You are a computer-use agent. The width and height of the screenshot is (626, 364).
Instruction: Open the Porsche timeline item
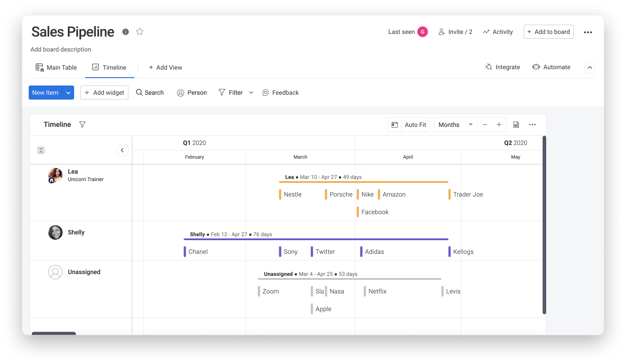pos(339,194)
